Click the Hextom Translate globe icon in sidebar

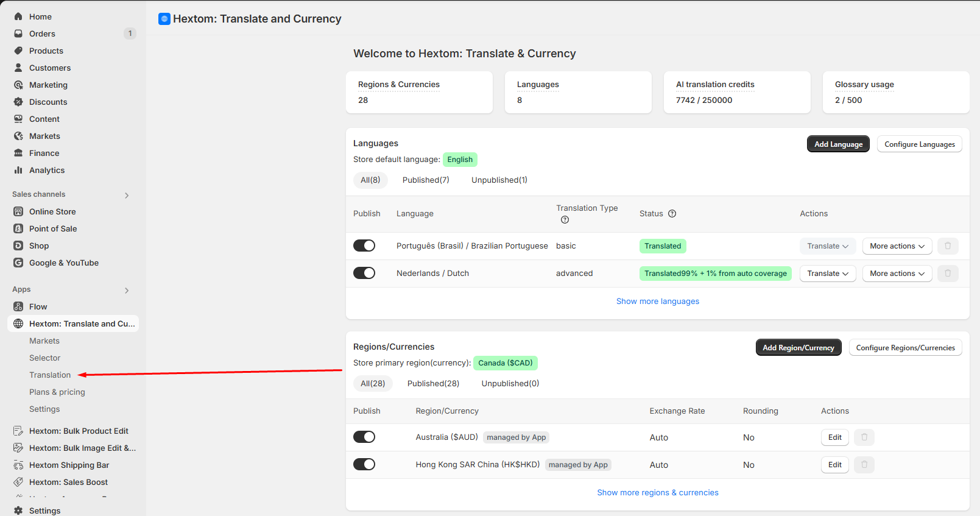click(18, 323)
